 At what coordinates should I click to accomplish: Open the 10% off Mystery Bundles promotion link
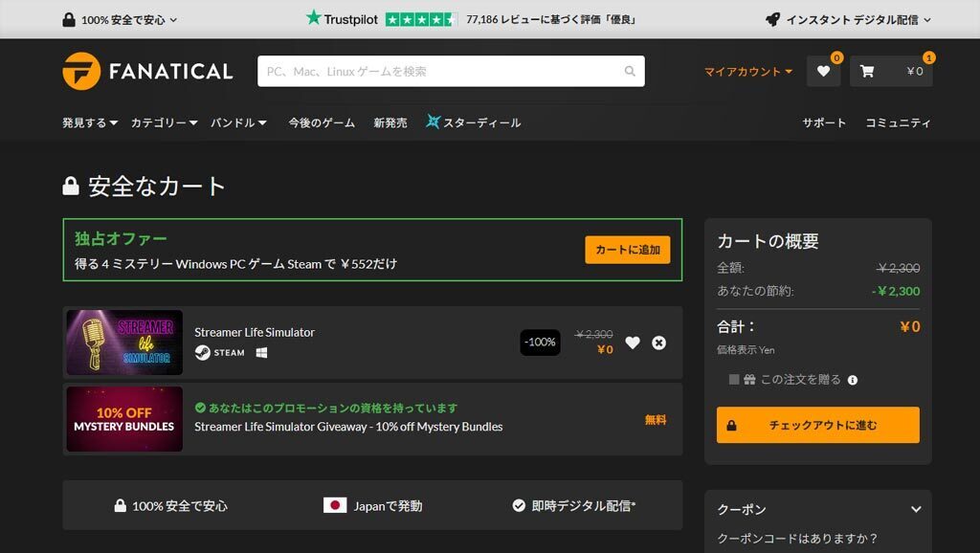click(348, 427)
